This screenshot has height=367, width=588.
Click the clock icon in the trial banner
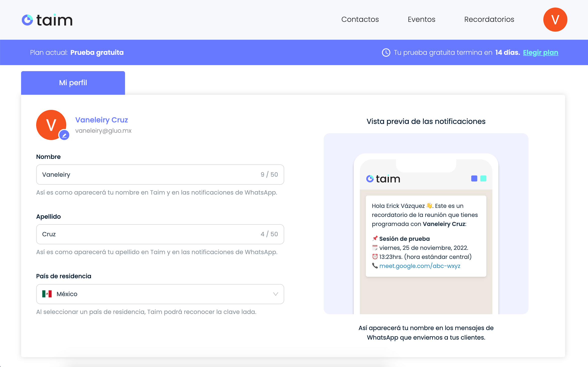[x=386, y=53]
